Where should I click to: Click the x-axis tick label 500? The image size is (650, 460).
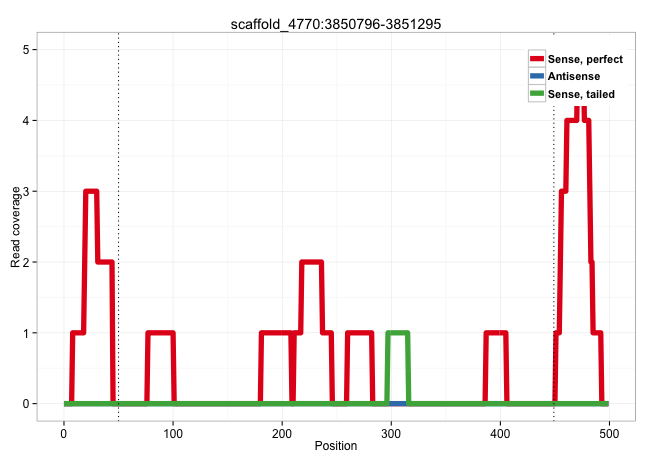(x=609, y=431)
